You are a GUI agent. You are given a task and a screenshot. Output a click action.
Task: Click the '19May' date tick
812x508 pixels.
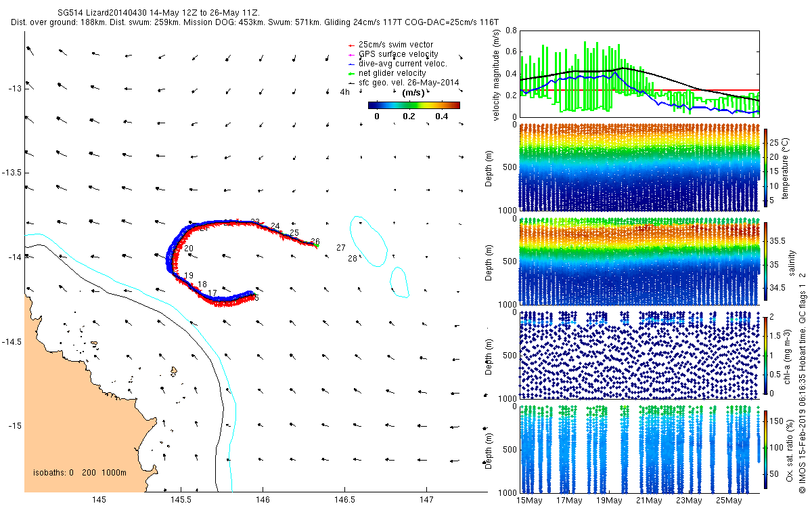tap(609, 501)
